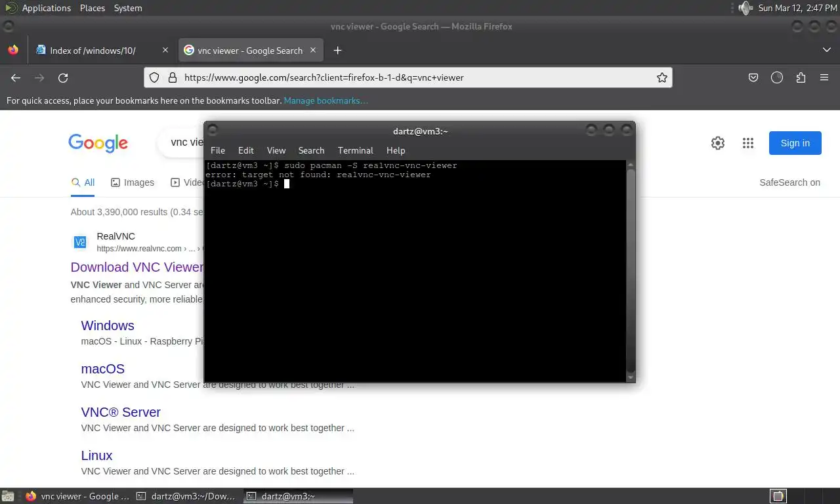Open the terminal Help menu
Screen dimensions: 840x504
point(396,150)
